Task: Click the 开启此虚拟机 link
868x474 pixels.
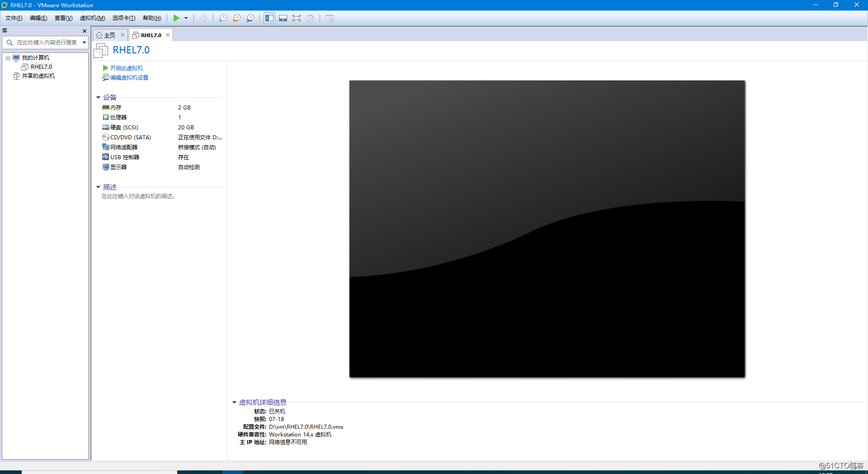Action: coord(127,68)
